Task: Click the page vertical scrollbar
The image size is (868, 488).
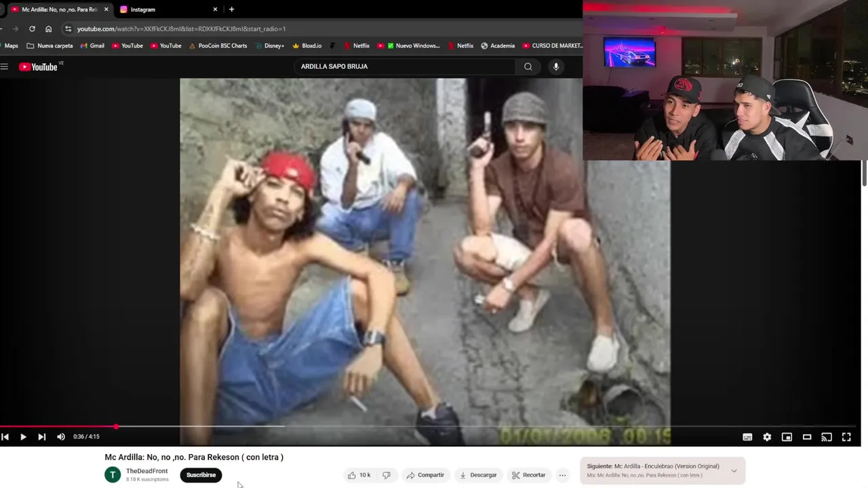Action: [x=865, y=173]
